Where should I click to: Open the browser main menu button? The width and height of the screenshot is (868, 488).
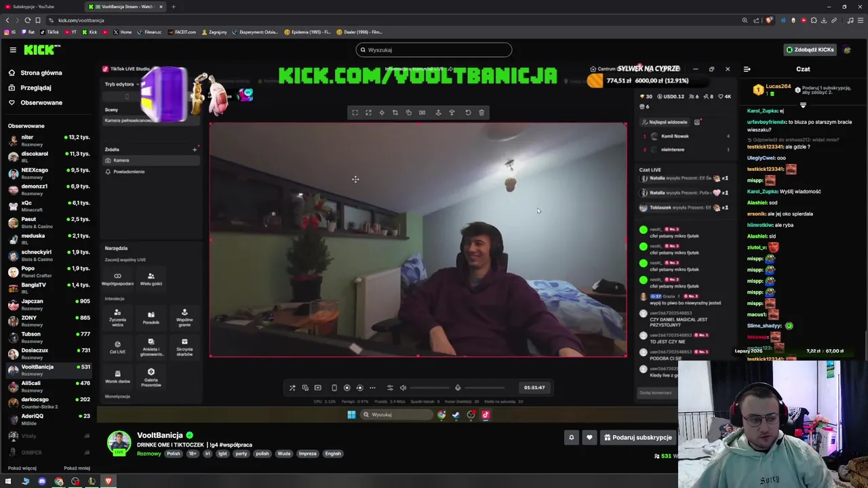pyautogui.click(x=860, y=20)
